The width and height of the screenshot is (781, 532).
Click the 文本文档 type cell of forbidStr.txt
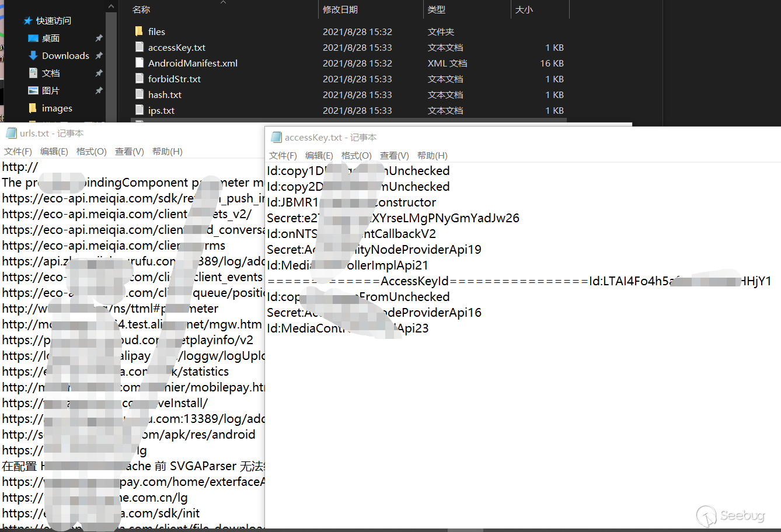(x=445, y=79)
